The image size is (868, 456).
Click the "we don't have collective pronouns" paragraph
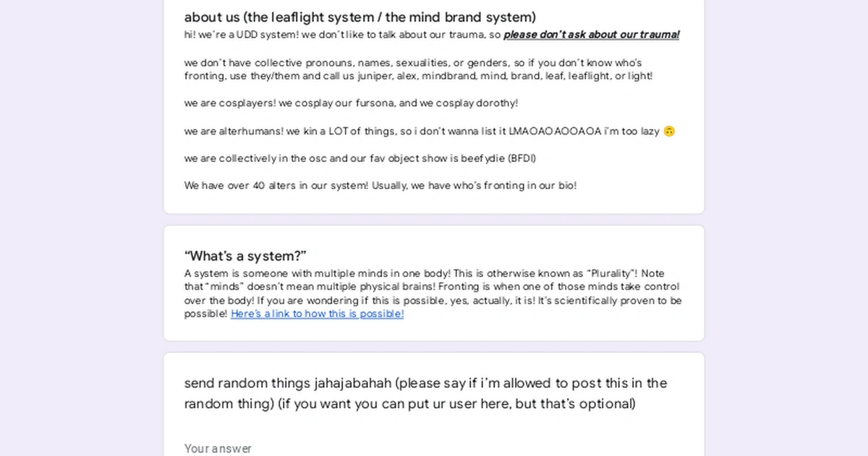point(419,69)
